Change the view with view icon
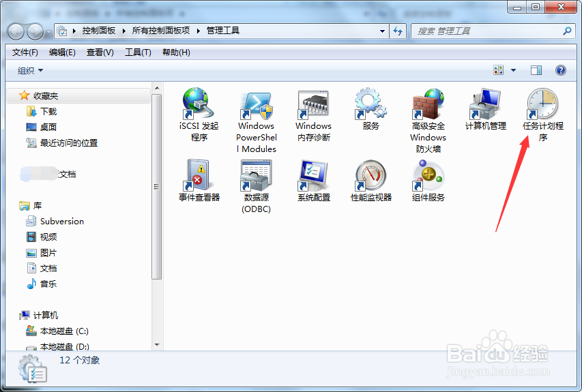The height and width of the screenshot is (392, 582). 499,70
